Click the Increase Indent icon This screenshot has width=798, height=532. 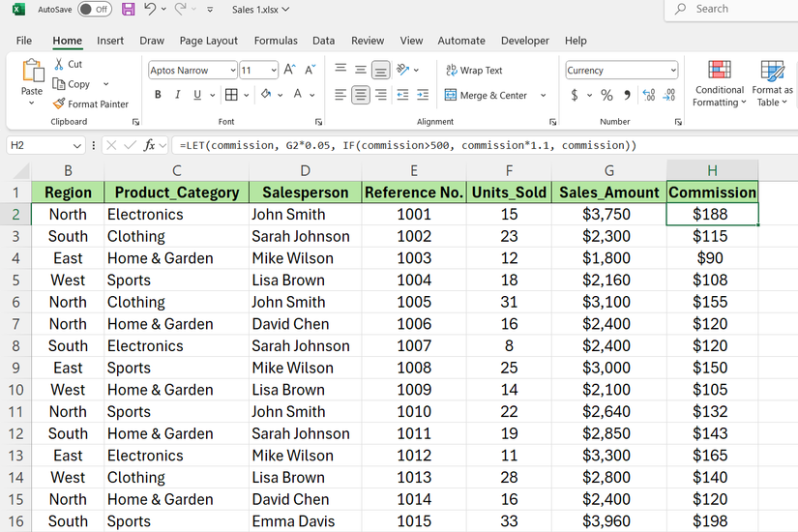coord(423,95)
